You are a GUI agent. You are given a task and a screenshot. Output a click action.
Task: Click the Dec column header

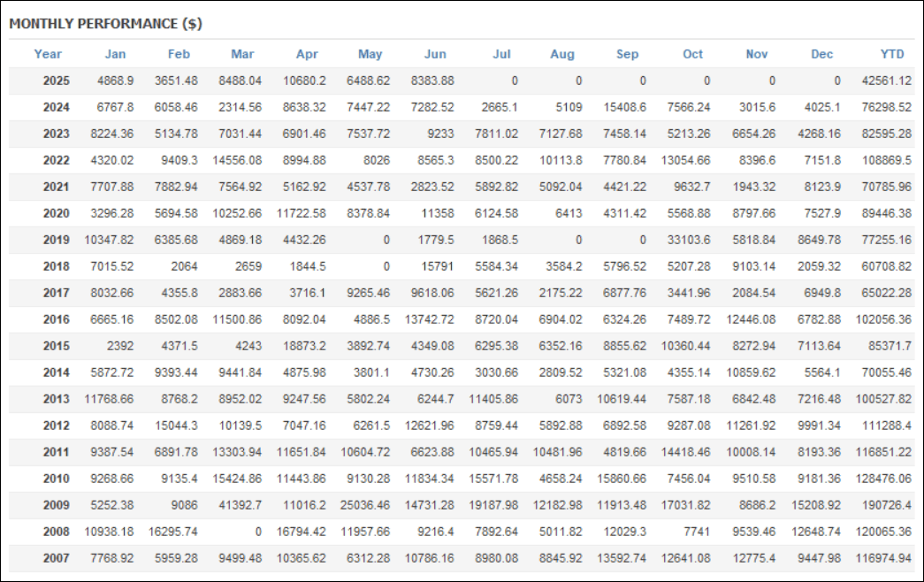tap(822, 54)
